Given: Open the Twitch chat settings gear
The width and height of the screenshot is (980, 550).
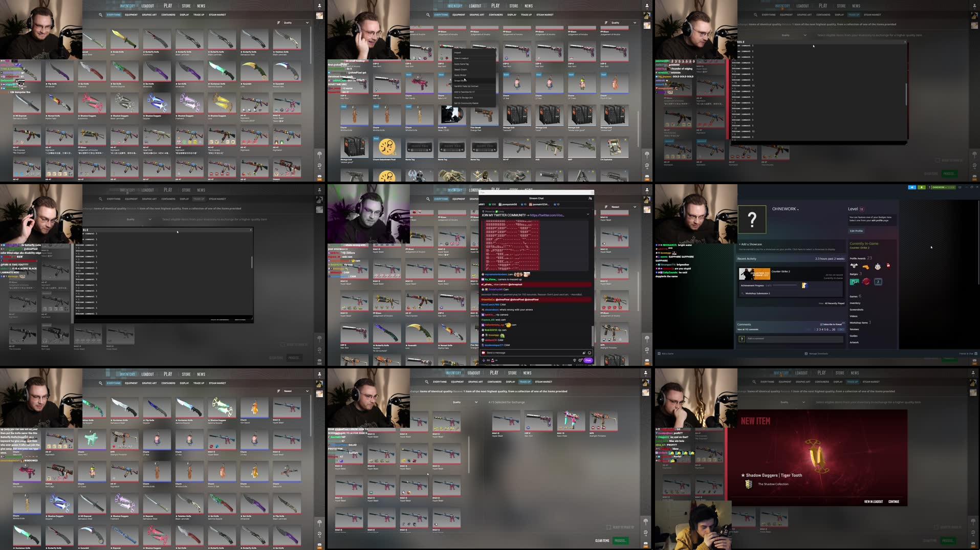Looking at the screenshot, I should [580, 361].
